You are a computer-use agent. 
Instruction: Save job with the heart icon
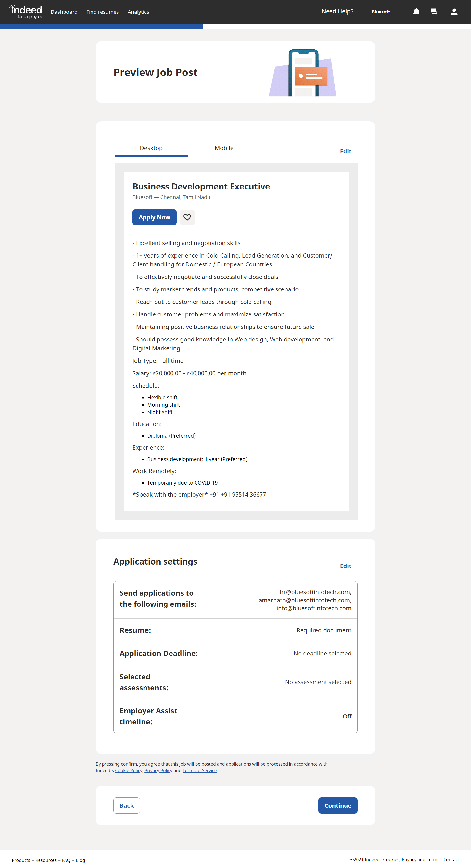tap(187, 217)
